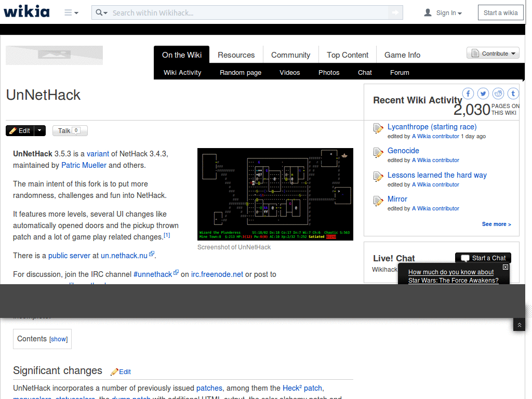
Task: Click the Tumblr share icon
Action: [x=513, y=94]
